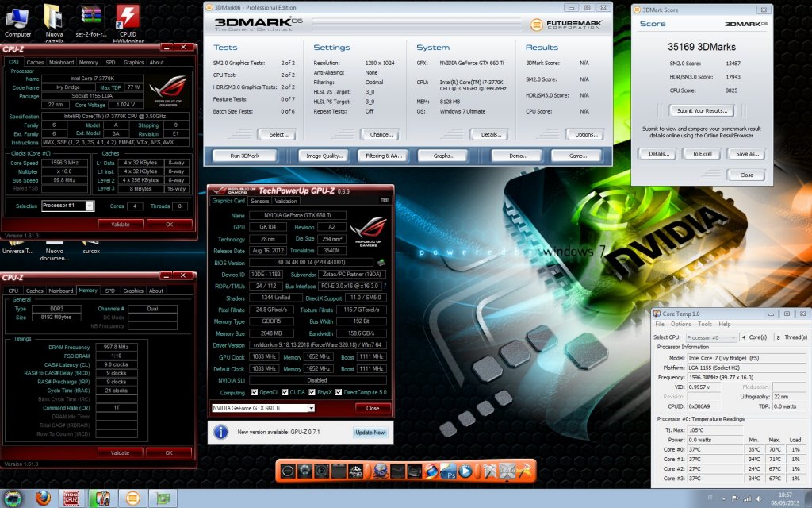
Task: Click the globe icon in the orange dock
Action: [x=381, y=471]
